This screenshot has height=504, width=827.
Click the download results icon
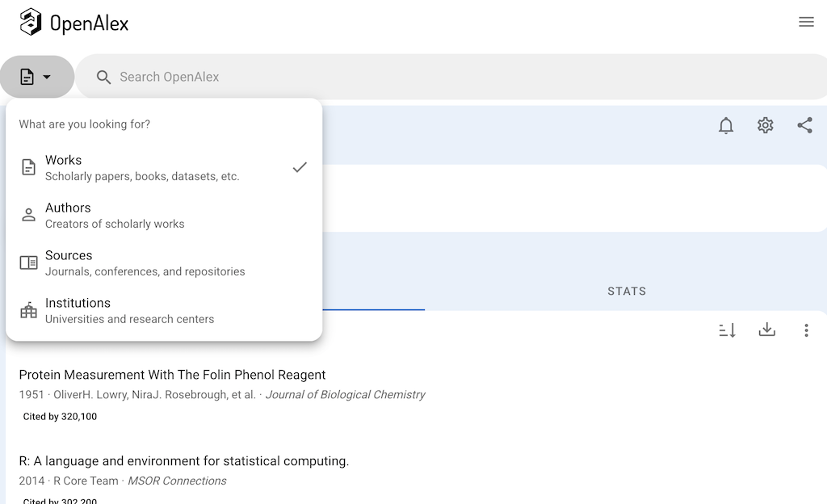click(766, 330)
